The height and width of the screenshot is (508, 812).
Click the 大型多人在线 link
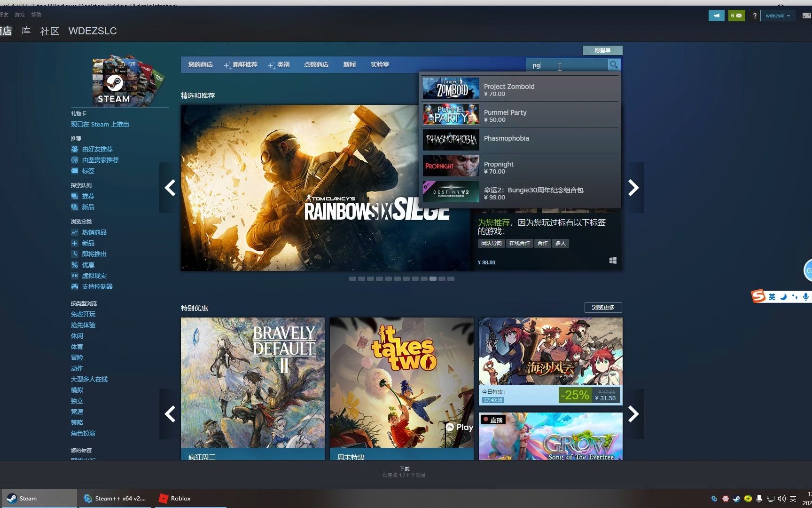[x=89, y=379]
